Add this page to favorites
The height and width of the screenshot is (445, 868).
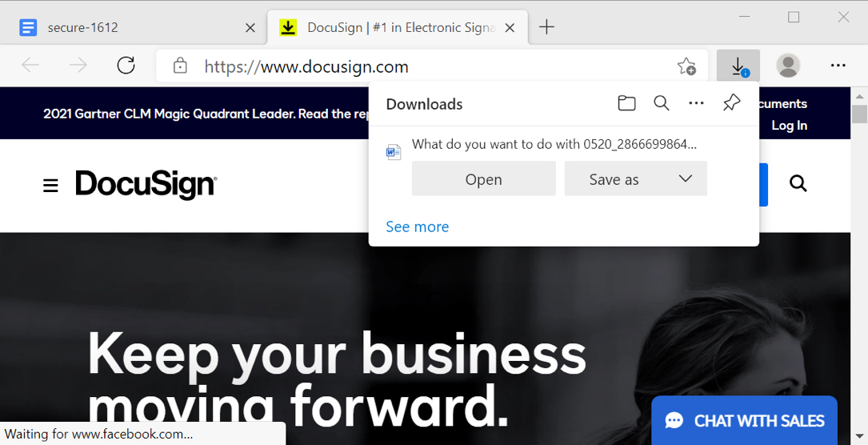click(x=686, y=66)
